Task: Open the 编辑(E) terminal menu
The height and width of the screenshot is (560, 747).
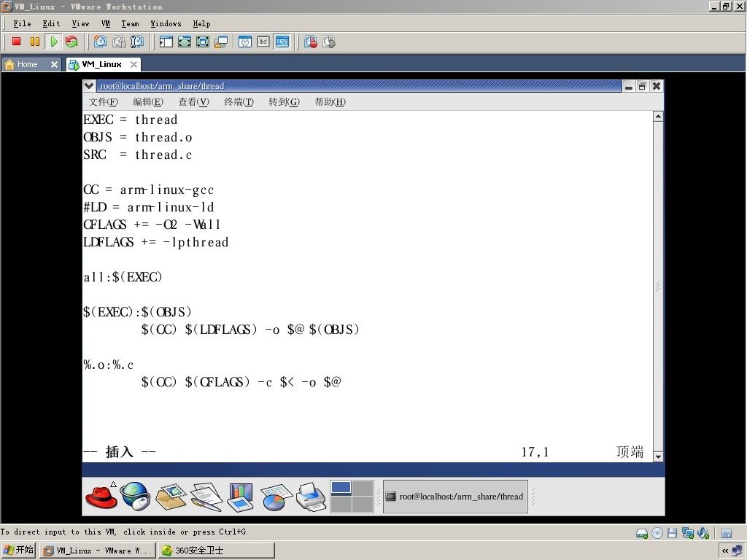Action: [x=147, y=101]
